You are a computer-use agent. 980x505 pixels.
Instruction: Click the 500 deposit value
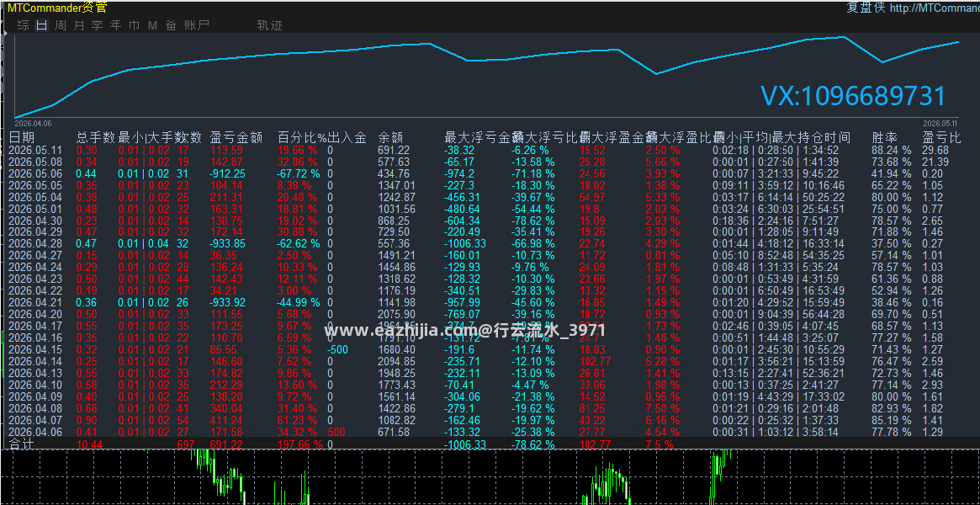point(336,433)
